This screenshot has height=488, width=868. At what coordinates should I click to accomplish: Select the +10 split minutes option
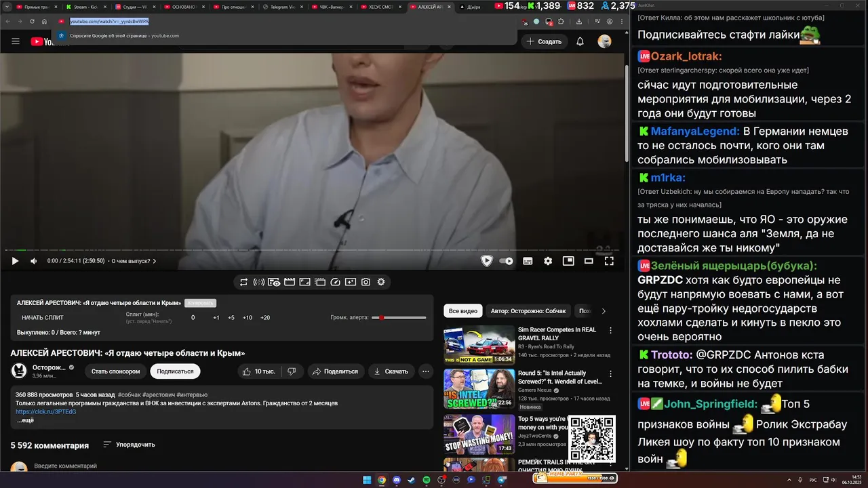(x=248, y=318)
